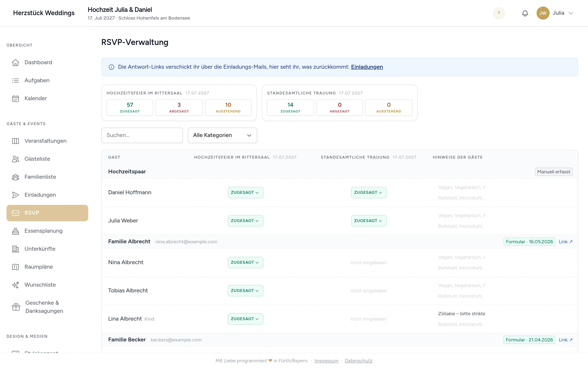Click the Essensplanung cake icon

click(16, 231)
